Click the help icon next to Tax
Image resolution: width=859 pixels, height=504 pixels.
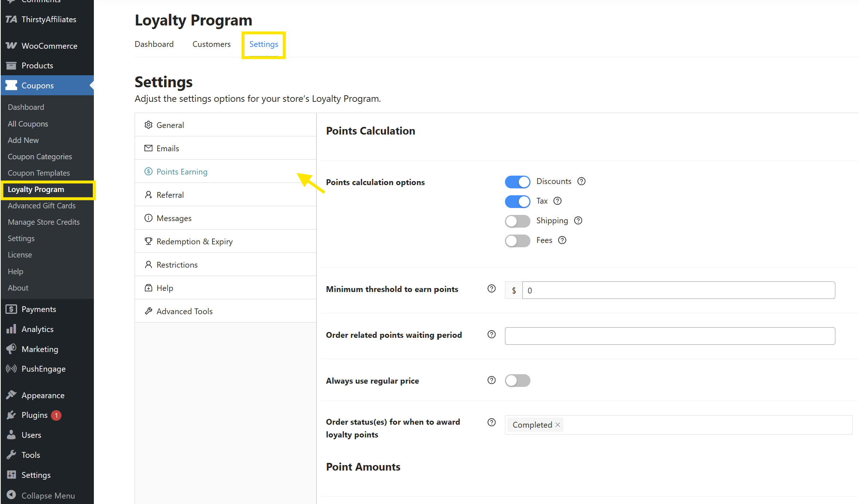point(557,201)
